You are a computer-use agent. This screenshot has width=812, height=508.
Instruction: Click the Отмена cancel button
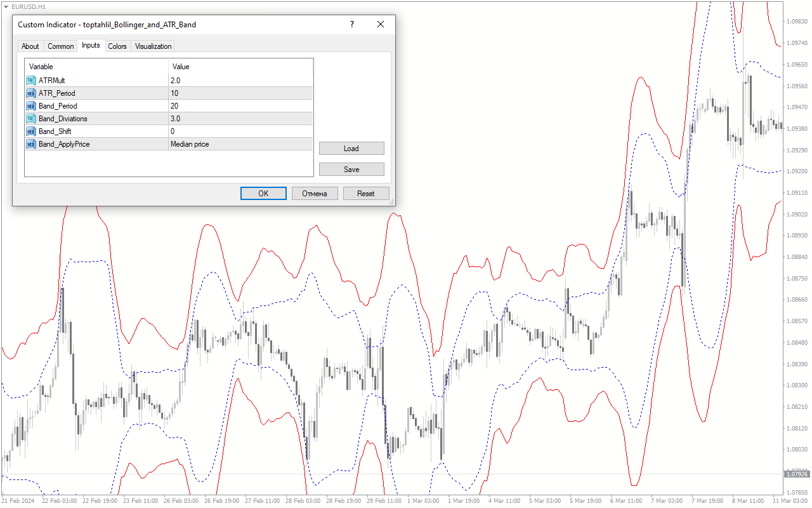[x=315, y=194]
